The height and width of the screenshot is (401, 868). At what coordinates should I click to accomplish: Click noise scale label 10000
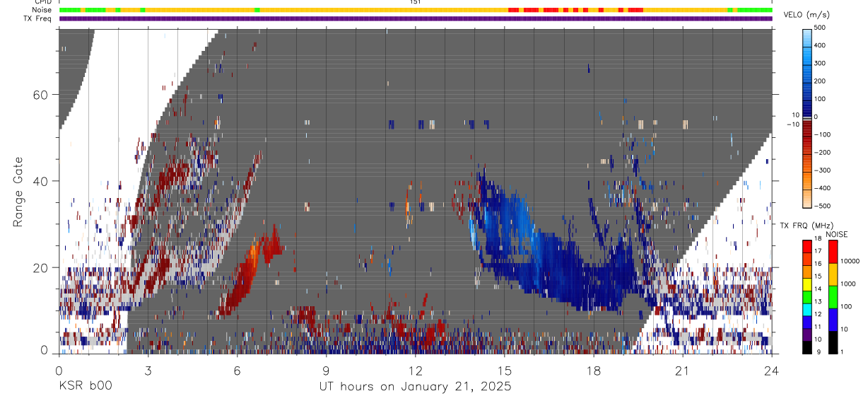(852, 262)
